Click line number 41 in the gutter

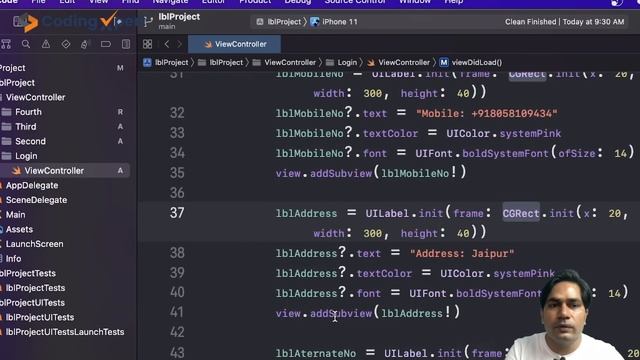[x=177, y=313]
